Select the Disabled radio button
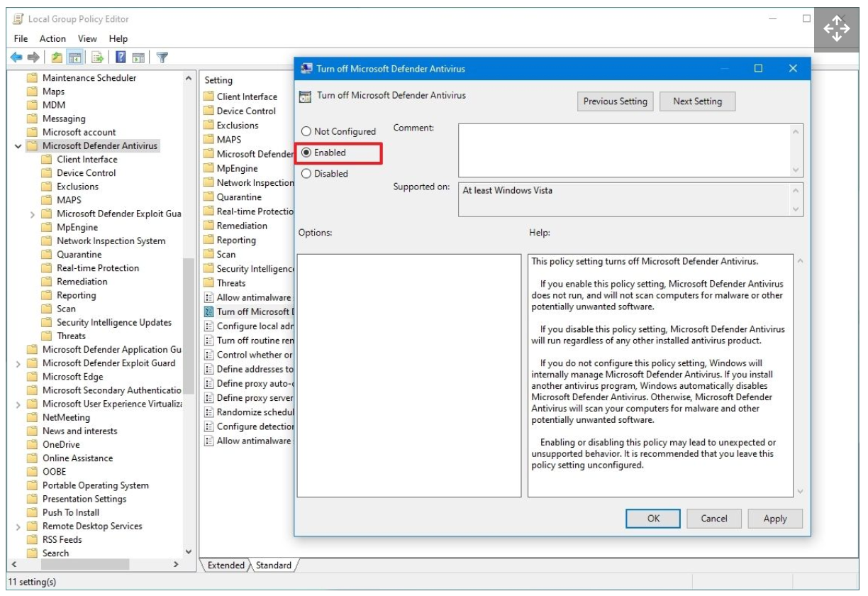Screen dimensions: 868x596 (307, 172)
